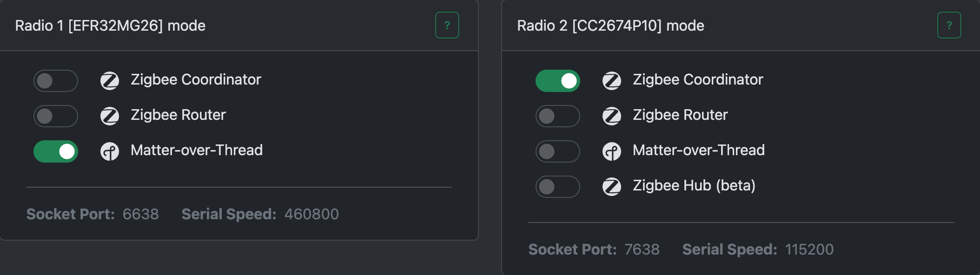This screenshot has height=275, width=980.
Task: Click Radio 2 Zigbee Coordinator logo icon
Action: point(612,80)
